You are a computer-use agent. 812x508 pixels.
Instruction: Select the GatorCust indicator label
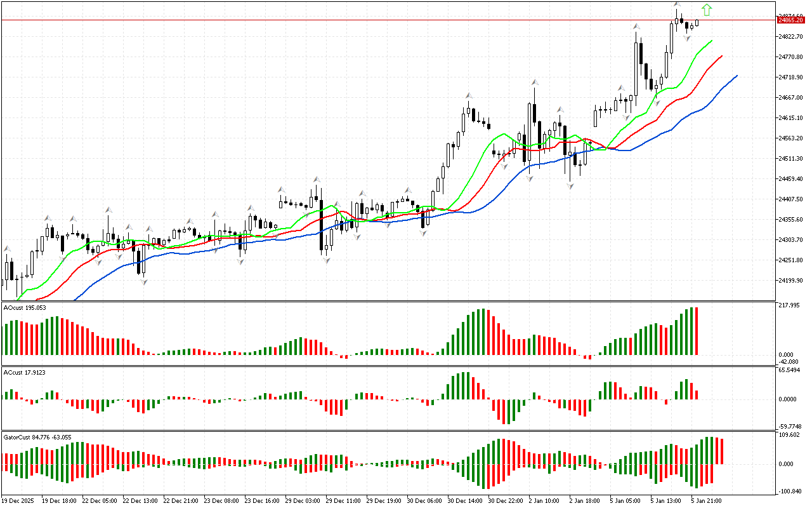point(37,437)
